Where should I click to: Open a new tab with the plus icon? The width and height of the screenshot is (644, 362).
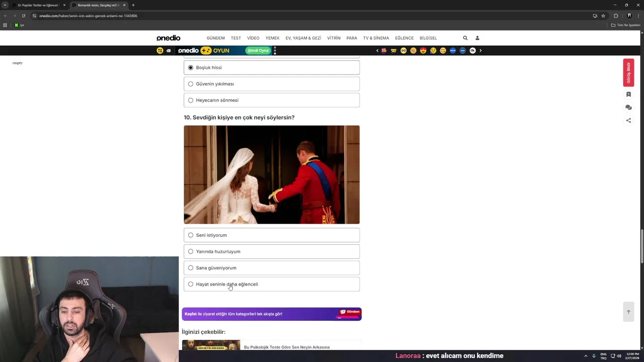[x=133, y=5]
